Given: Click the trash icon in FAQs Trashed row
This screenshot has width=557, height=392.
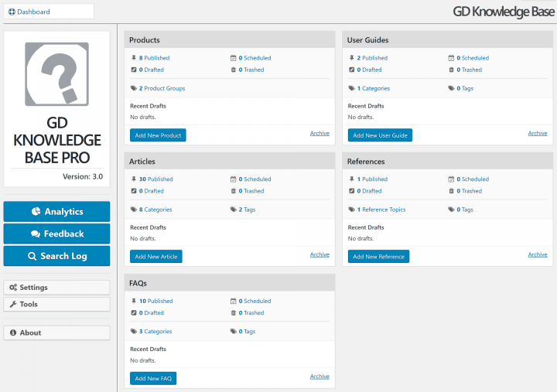Looking at the screenshot, I should 234,313.
